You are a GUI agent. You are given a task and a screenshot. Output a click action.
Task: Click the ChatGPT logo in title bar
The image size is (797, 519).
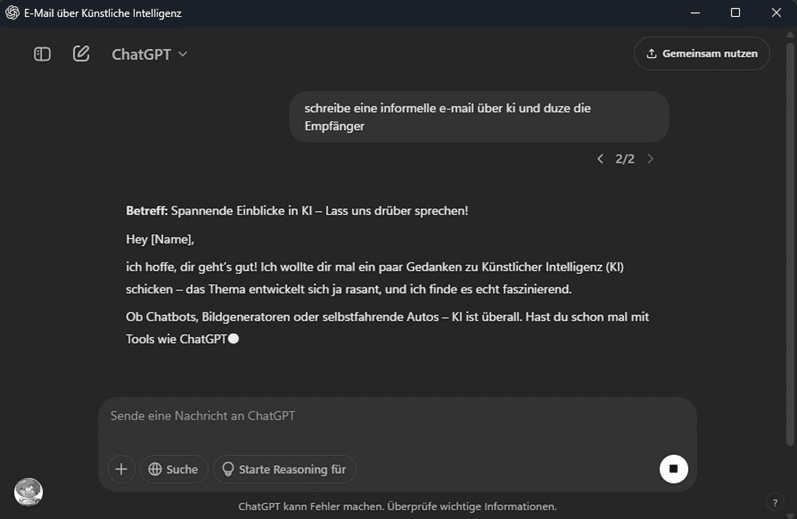tap(13, 13)
